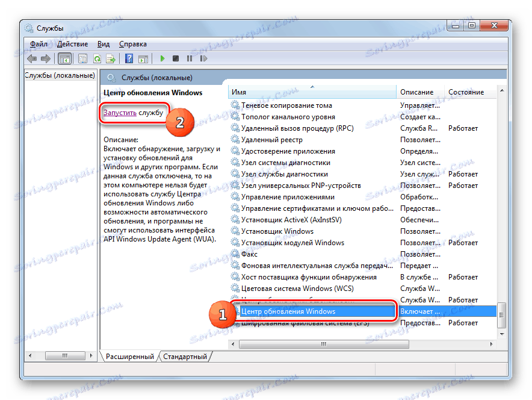Click the service list scroll left arrow
The width and height of the screenshot is (532, 400).
[x=233, y=345]
